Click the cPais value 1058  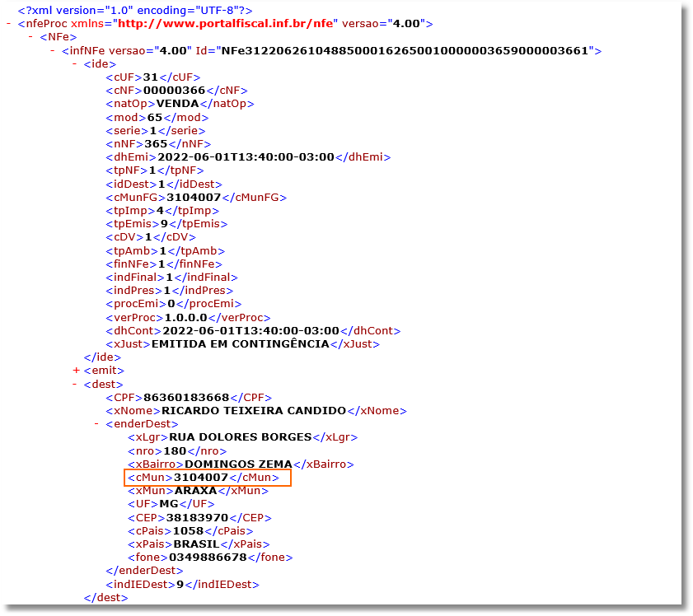click(x=188, y=531)
